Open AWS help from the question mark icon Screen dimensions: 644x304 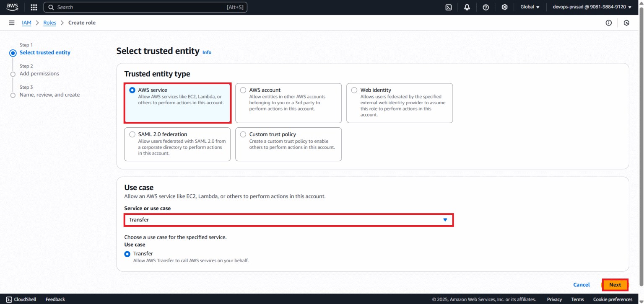point(486,7)
